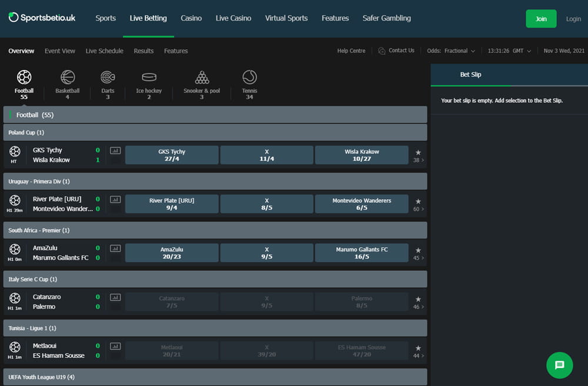Screen dimensions: 588x386
Task: Show 45 more markets for AmaZulu
Action: (419, 258)
